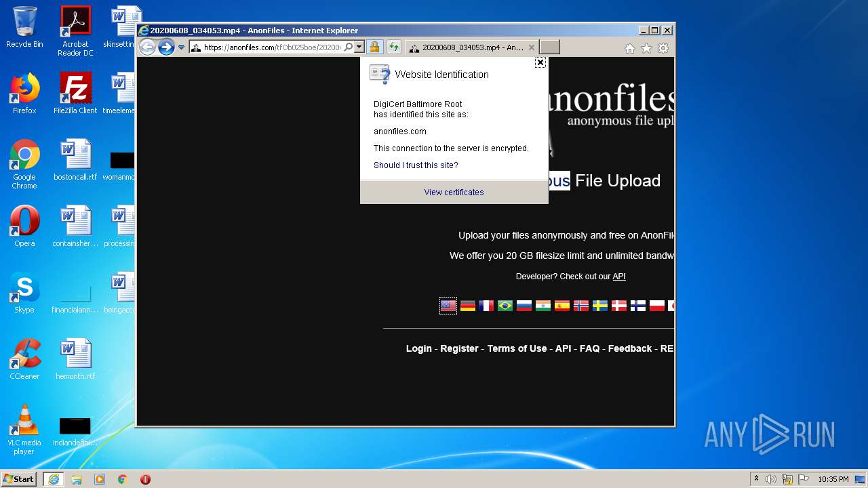Screen dimensions: 868x488
Task: Click the Register footer link
Action: (x=459, y=348)
